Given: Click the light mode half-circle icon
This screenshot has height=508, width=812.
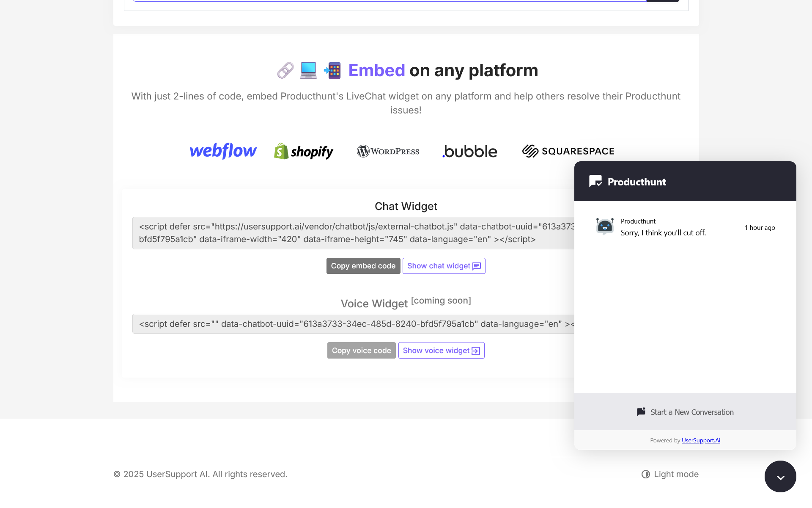Looking at the screenshot, I should click(x=645, y=474).
